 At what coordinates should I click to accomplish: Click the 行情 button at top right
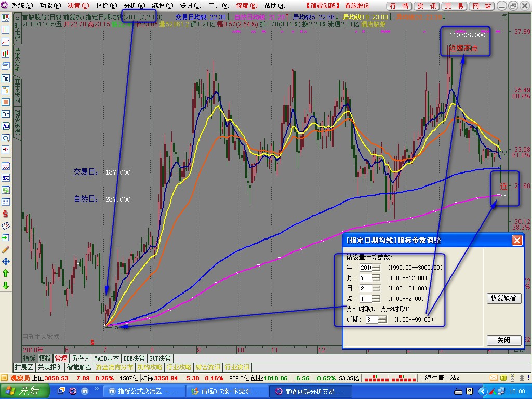coord(399,6)
